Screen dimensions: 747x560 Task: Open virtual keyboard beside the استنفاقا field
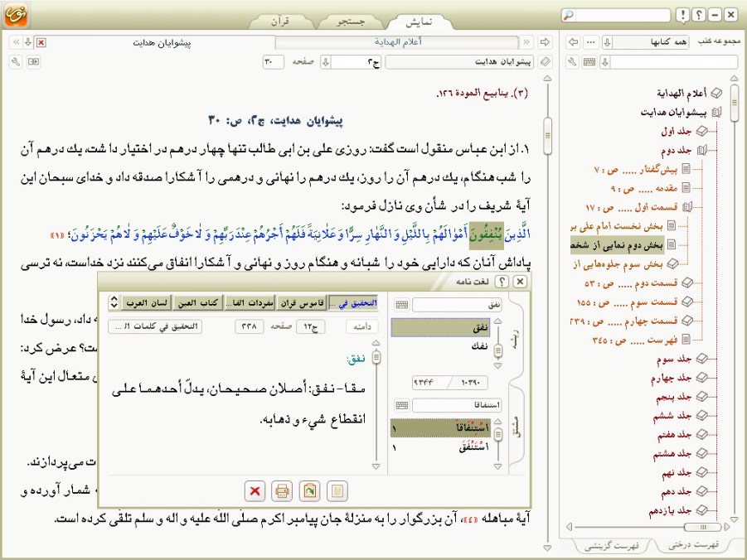[401, 405]
